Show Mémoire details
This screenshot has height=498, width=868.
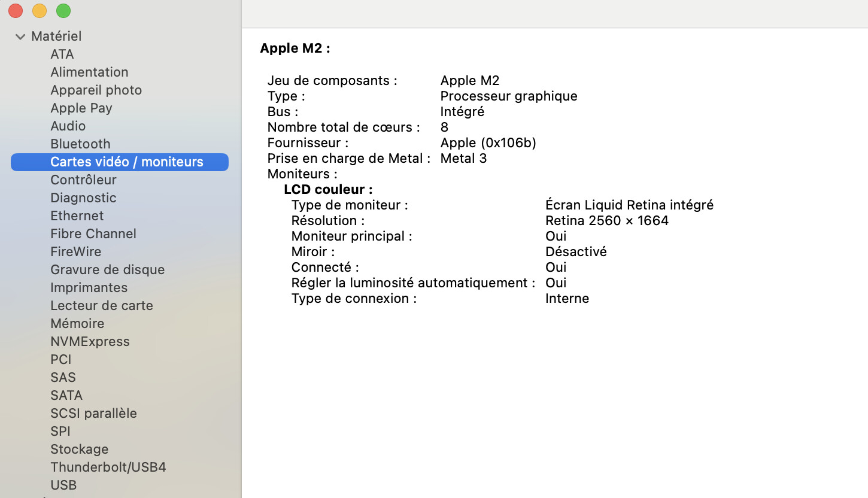pyautogui.click(x=77, y=323)
